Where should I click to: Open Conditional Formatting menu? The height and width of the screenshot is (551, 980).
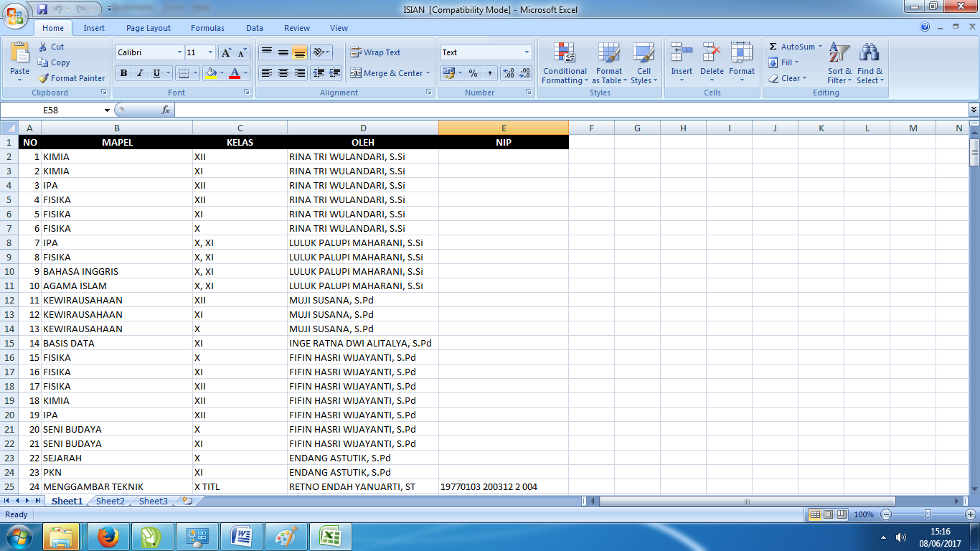pos(565,64)
